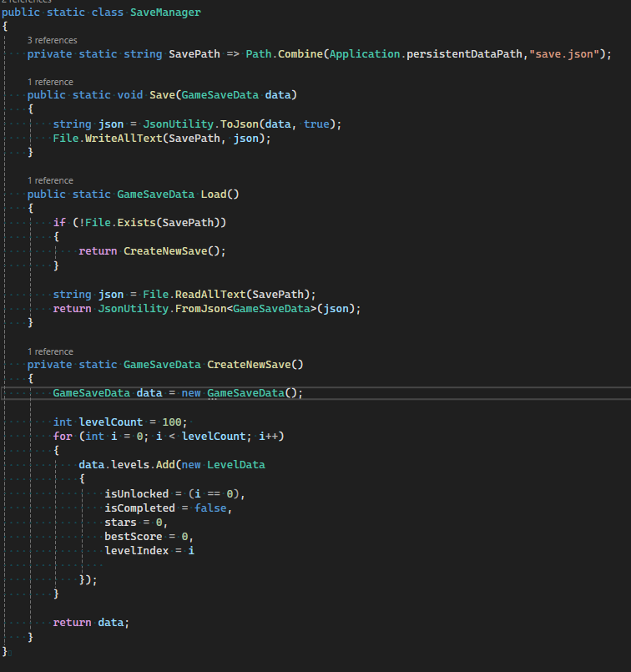Click CreateNewSave in its method declaration
The height and width of the screenshot is (672, 631).
(249, 365)
